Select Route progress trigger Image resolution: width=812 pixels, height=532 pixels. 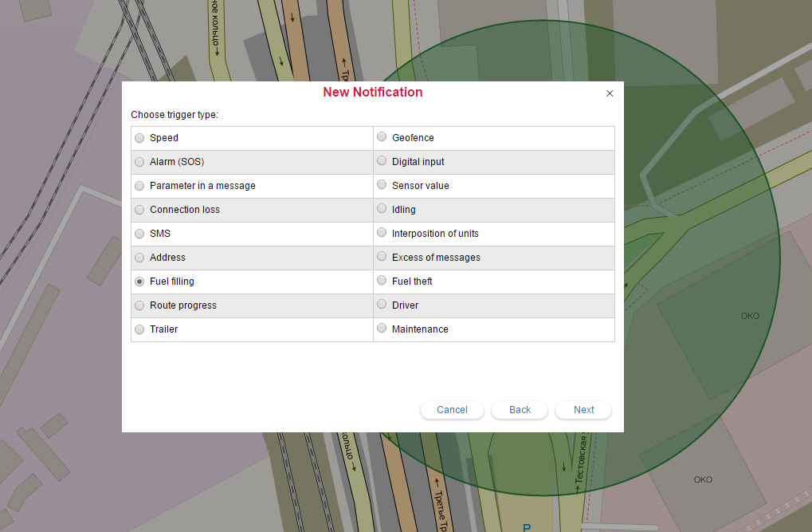pos(140,305)
